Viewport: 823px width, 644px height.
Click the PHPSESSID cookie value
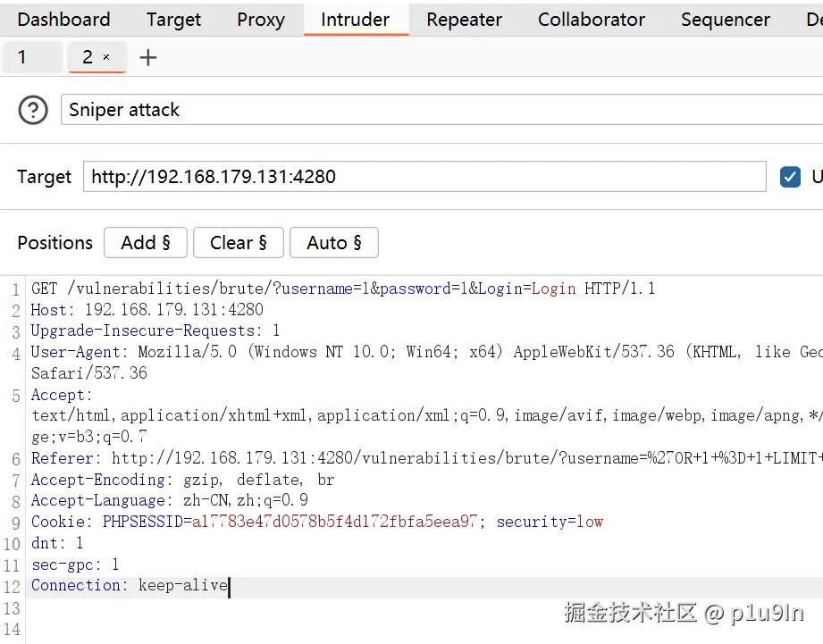(x=334, y=522)
